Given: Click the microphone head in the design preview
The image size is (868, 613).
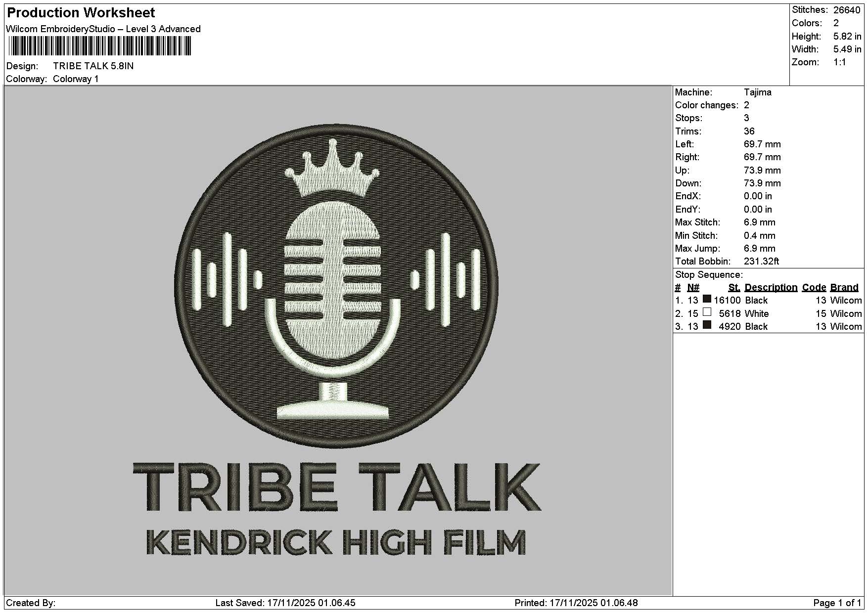Looking at the screenshot, I should 333,280.
